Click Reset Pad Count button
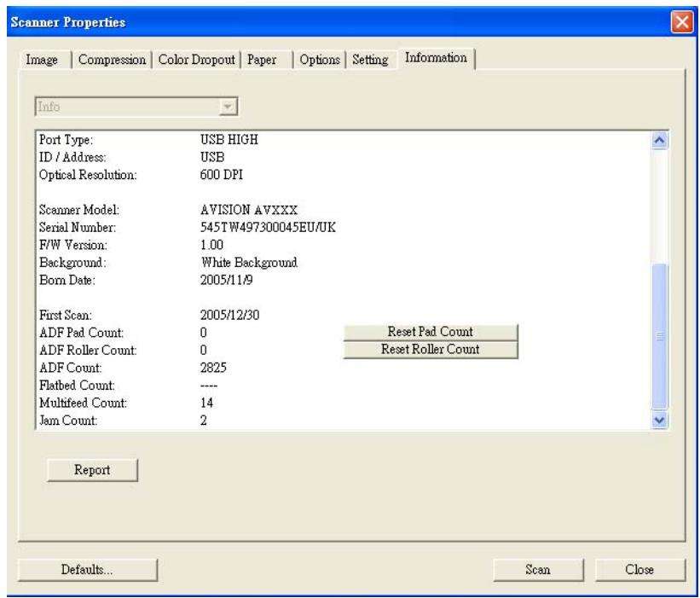Image resolution: width=700 pixels, height=598 pixels. click(431, 332)
